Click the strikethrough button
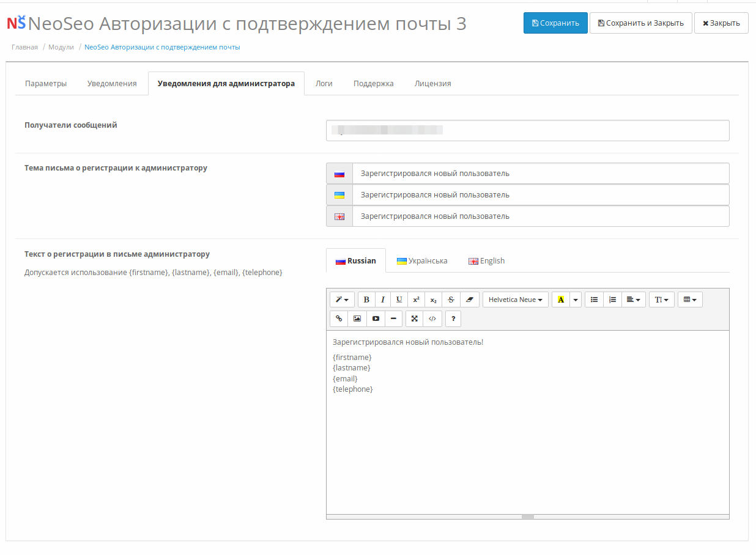 [x=451, y=300]
